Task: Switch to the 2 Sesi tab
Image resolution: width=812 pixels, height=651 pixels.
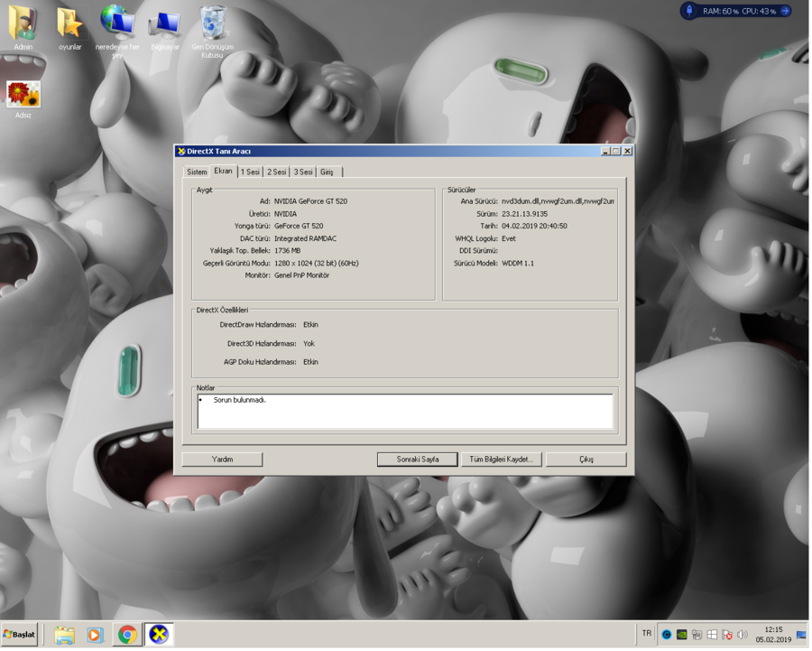Action: pyautogui.click(x=277, y=172)
